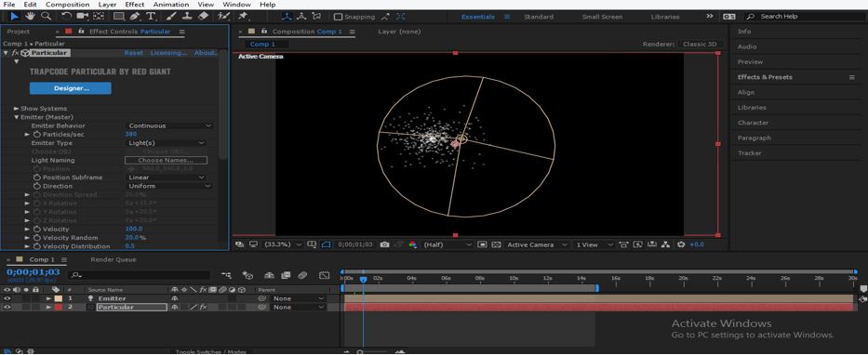Select the Standard workspace
Viewport: 868px width, 355px height.
[539, 17]
